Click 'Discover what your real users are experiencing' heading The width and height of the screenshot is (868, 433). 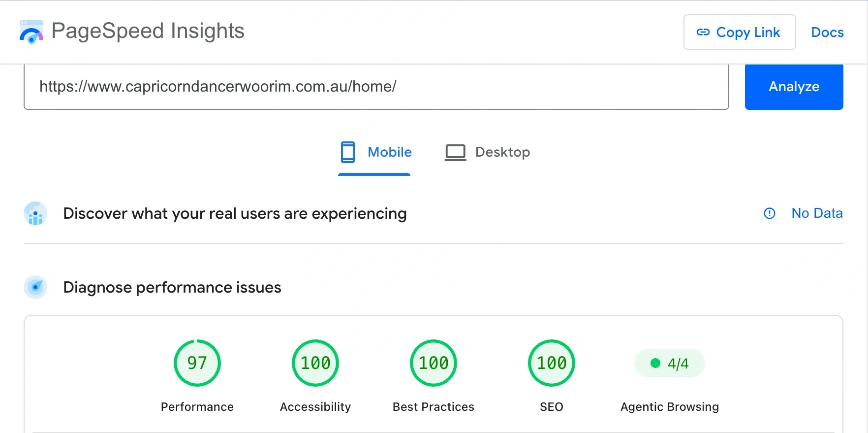tap(235, 214)
